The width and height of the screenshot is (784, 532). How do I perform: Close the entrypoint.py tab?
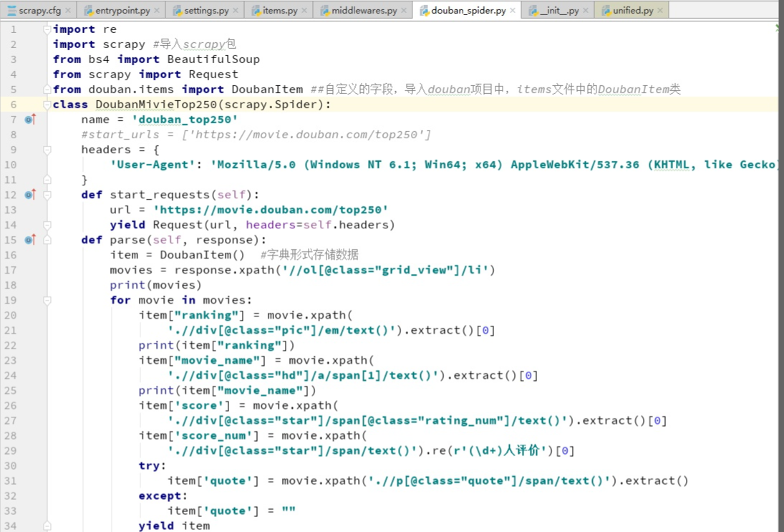(157, 10)
